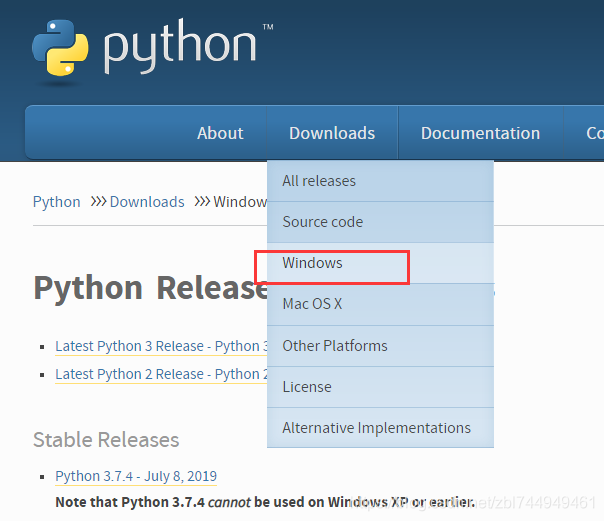
Task: Open Python 3.7.4 - July 8, 2019 link
Action: point(136,476)
